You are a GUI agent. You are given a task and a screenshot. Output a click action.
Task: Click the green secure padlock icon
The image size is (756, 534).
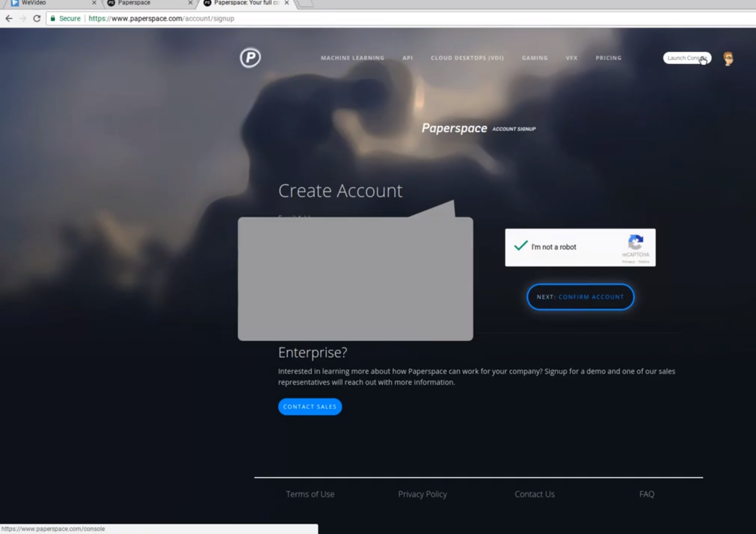[53, 18]
